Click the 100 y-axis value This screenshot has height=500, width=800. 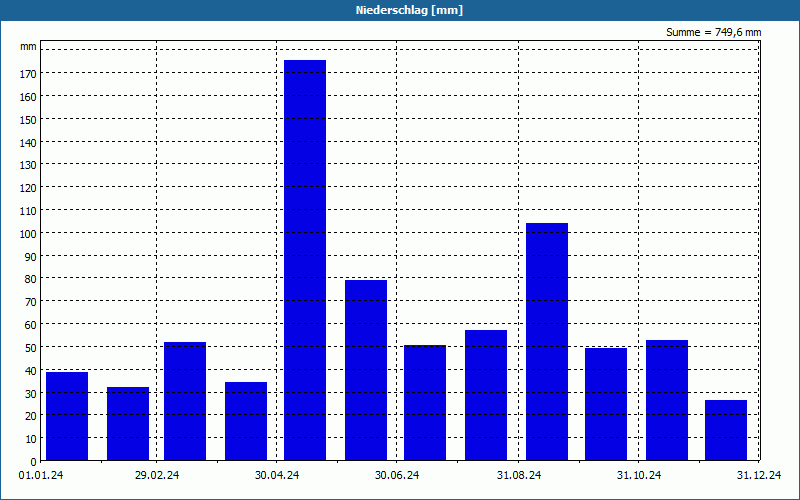point(28,234)
